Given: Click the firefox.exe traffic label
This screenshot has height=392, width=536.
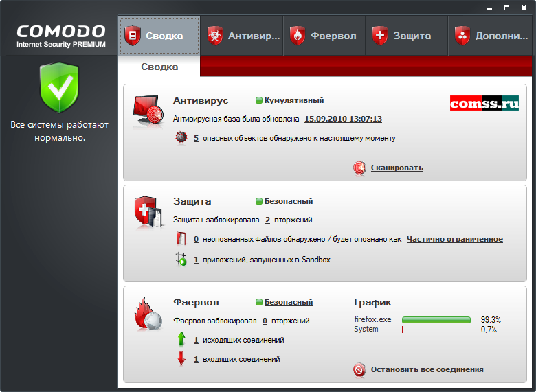Looking at the screenshot, I should [372, 320].
